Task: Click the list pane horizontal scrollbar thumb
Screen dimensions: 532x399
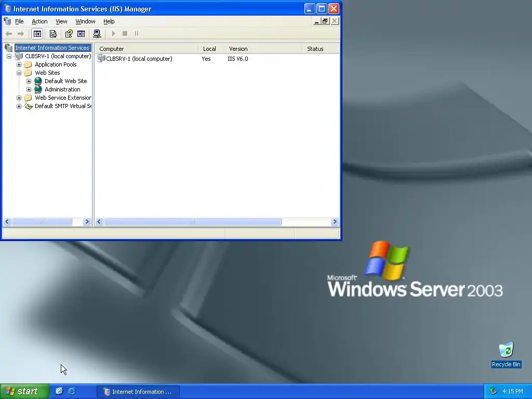Action: pyautogui.click(x=192, y=221)
